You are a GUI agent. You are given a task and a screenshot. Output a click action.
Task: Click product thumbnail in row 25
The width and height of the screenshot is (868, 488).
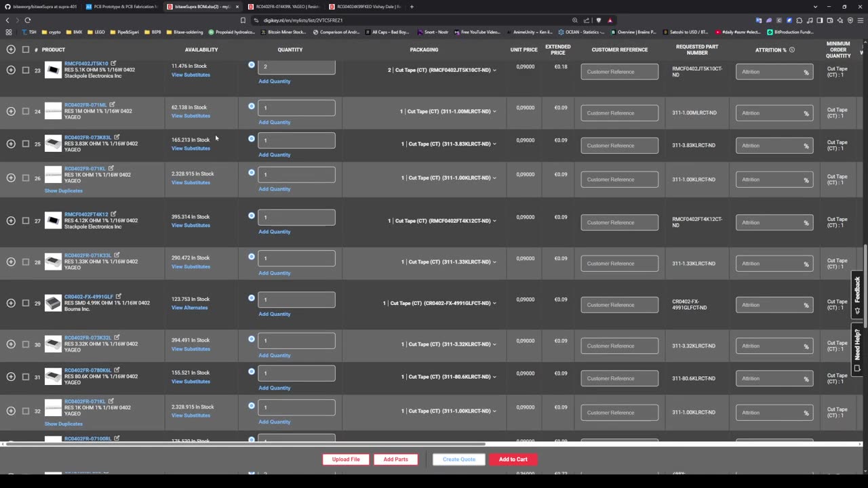[53, 144]
